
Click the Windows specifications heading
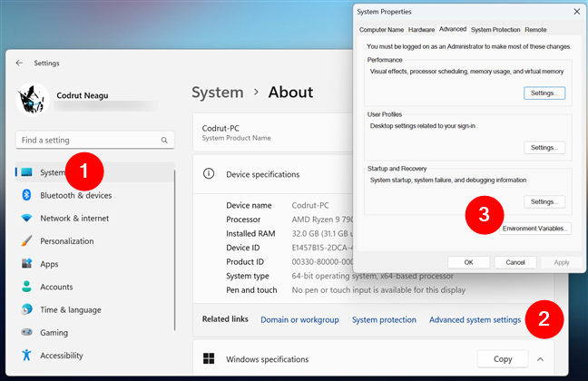(267, 359)
